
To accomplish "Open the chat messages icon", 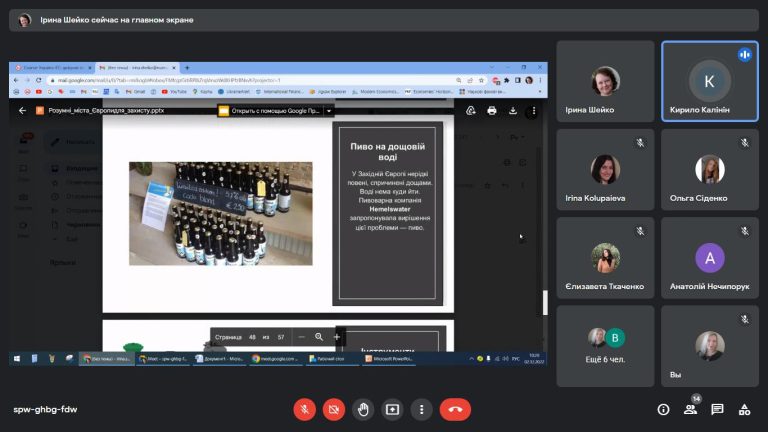I will tap(717, 409).
